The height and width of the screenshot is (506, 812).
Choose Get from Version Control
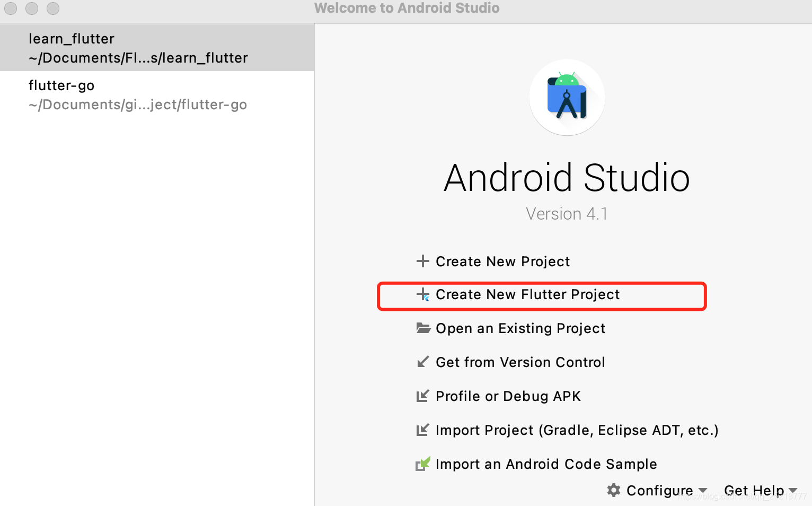520,362
